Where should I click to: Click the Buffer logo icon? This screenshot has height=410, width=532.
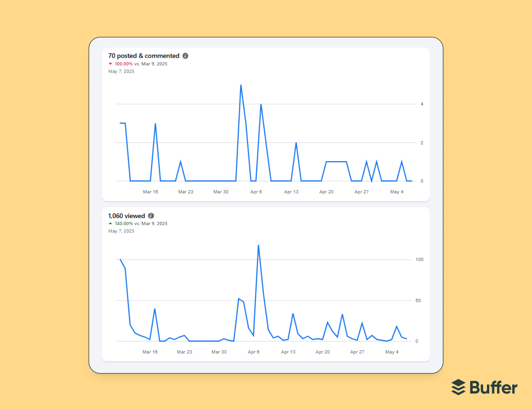[458, 387]
